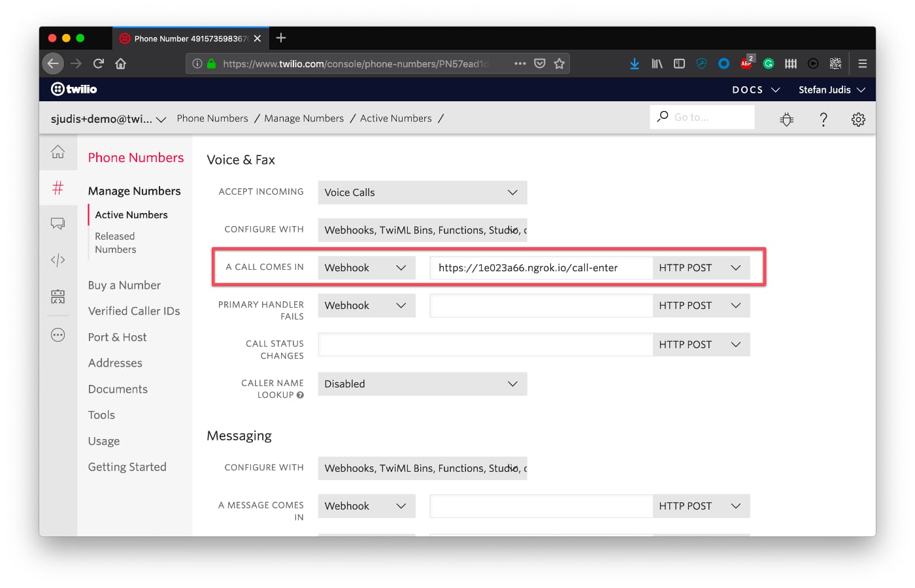The width and height of the screenshot is (915, 588).
Task: Click the caller name lookup help icon
Action: point(300,395)
